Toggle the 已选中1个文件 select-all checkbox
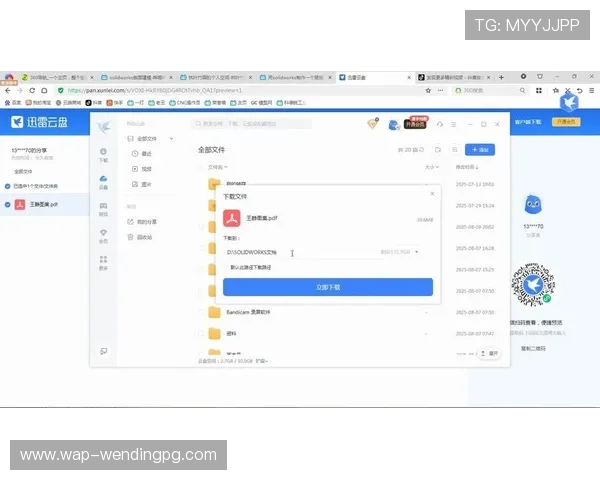Image resolution: width=600 pixels, height=480 pixels. pos(9,186)
